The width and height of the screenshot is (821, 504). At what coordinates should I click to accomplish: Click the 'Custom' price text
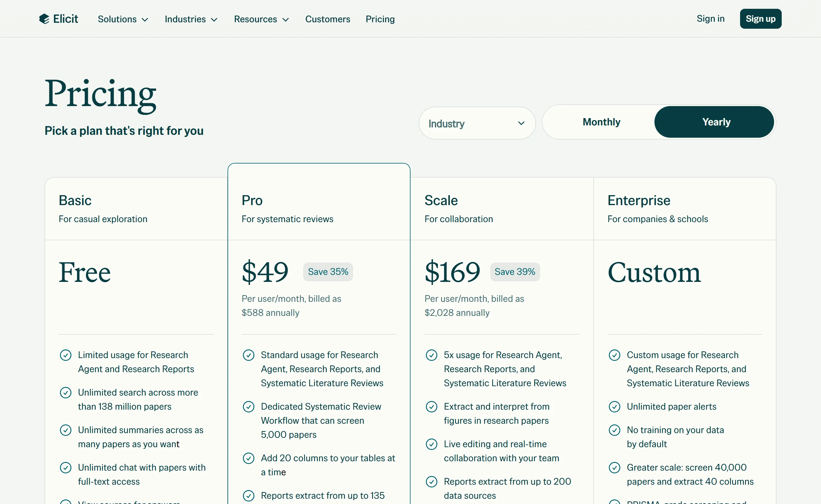pos(654,272)
